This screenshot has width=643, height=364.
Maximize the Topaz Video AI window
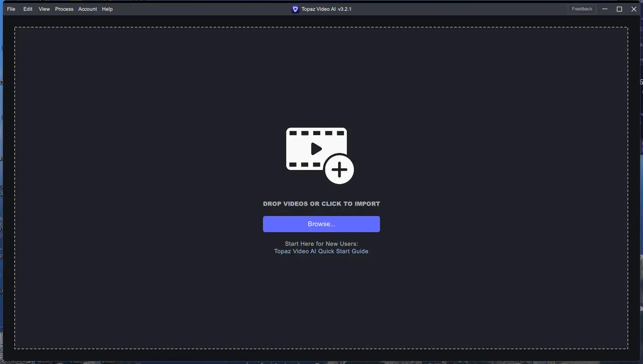coord(619,9)
